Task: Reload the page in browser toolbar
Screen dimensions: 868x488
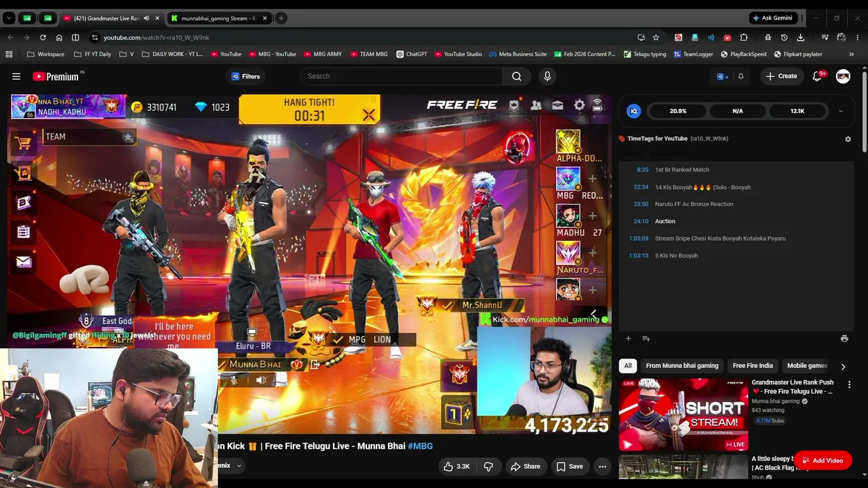Action: click(43, 37)
